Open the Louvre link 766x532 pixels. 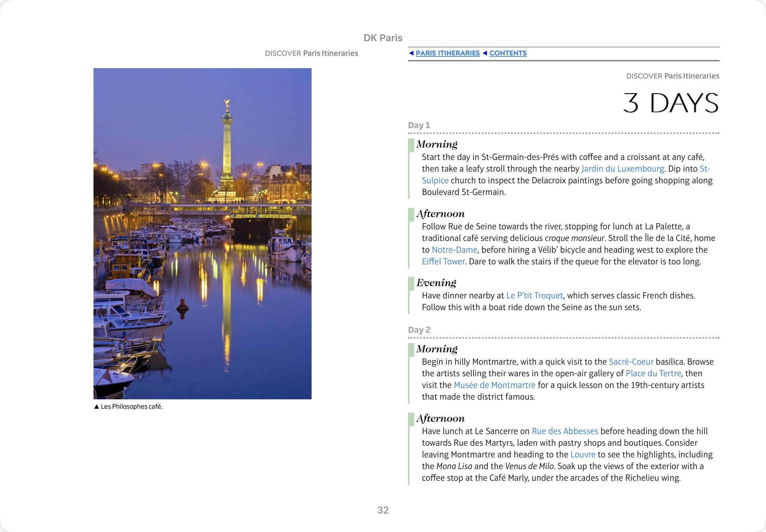(583, 455)
